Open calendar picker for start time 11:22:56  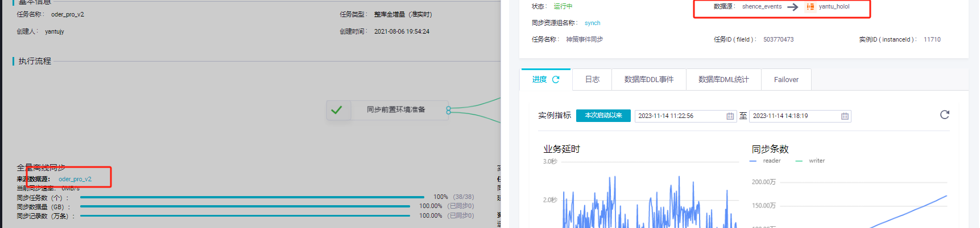(730, 116)
